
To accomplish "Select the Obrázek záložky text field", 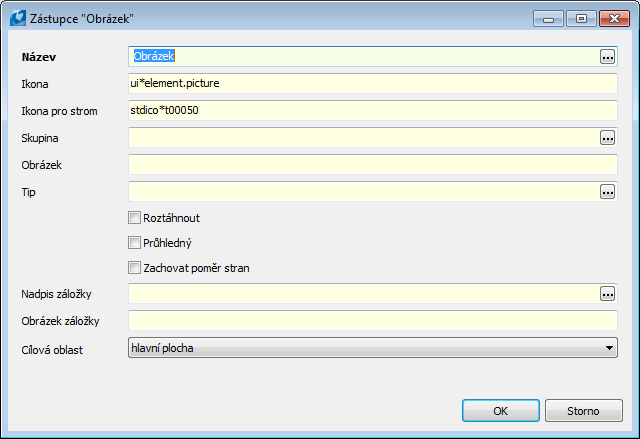I will point(373,321).
